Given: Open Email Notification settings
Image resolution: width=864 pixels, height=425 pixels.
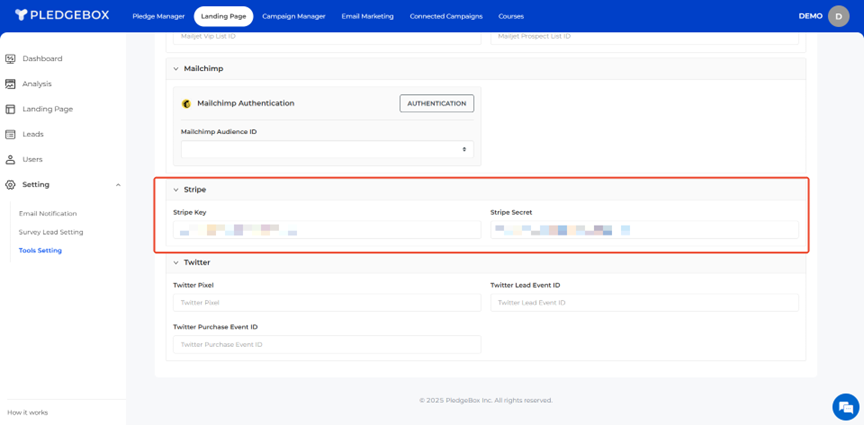Looking at the screenshot, I should coord(48,213).
